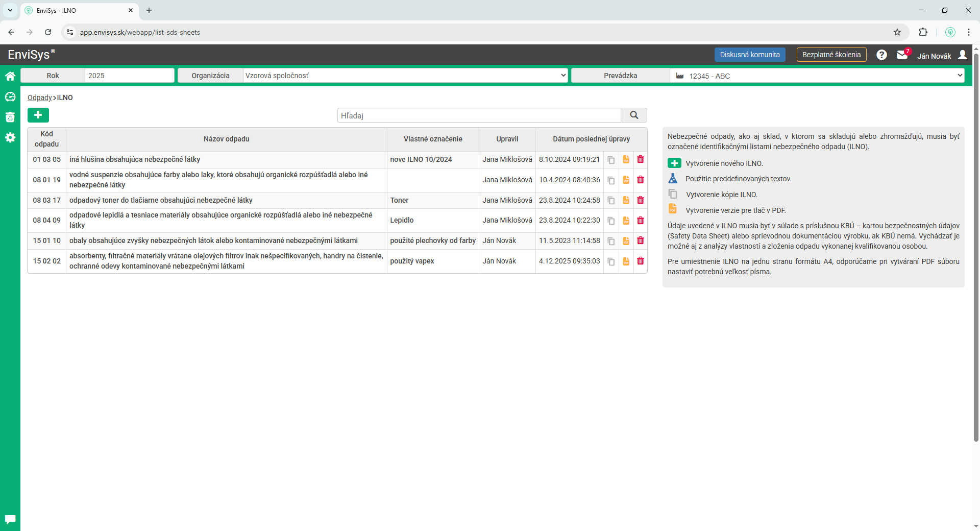Click into the Hľadaj search field
The width and height of the screenshot is (980, 531).
point(479,115)
